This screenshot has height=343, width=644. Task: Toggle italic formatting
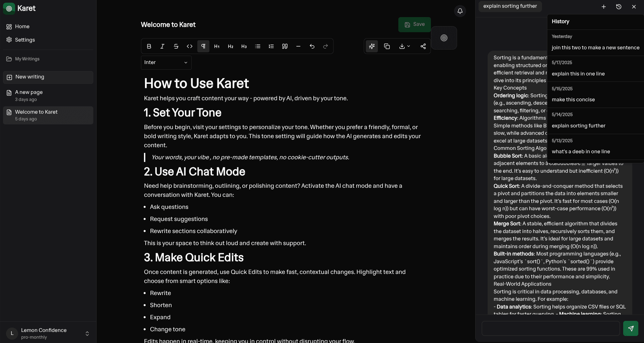(162, 46)
